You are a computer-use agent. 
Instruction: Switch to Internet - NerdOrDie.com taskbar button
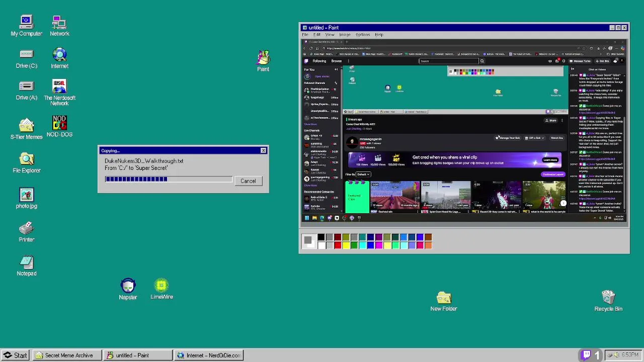click(208, 355)
